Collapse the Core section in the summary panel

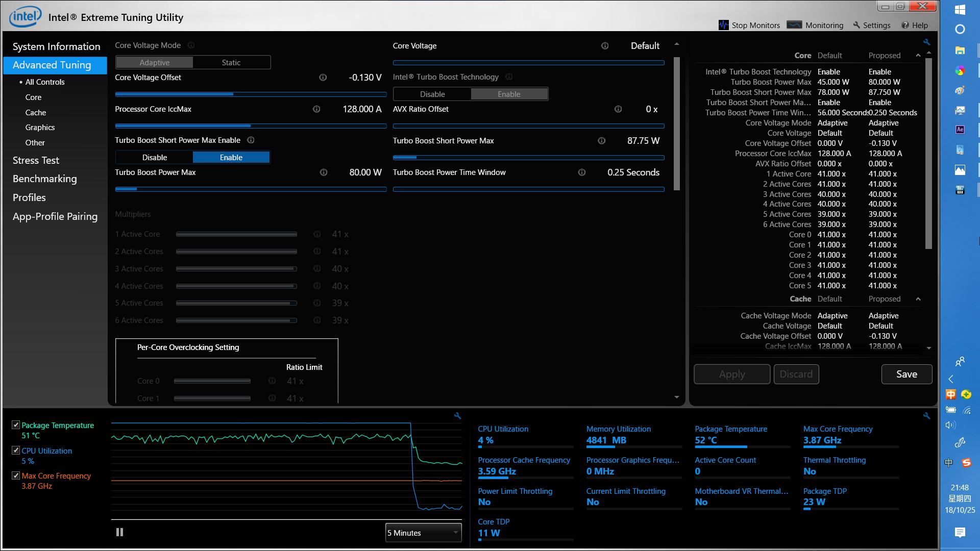(918, 56)
